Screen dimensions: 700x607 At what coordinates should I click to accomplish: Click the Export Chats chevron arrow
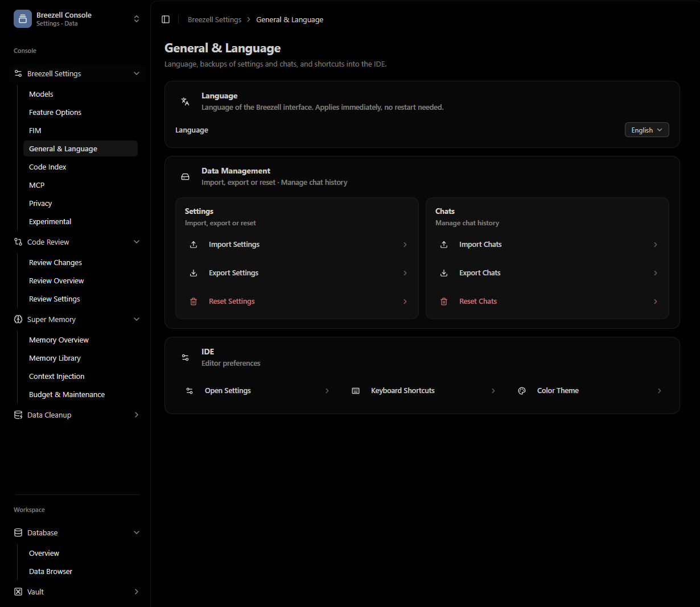point(656,272)
